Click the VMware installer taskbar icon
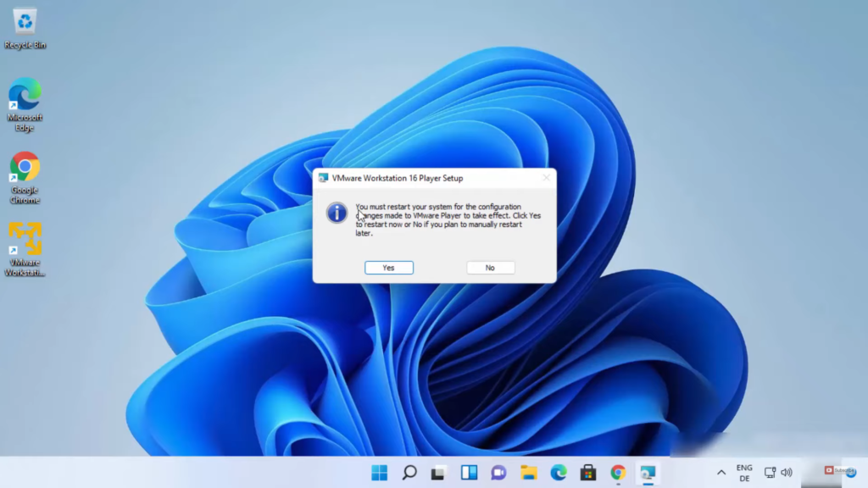 [648, 473]
